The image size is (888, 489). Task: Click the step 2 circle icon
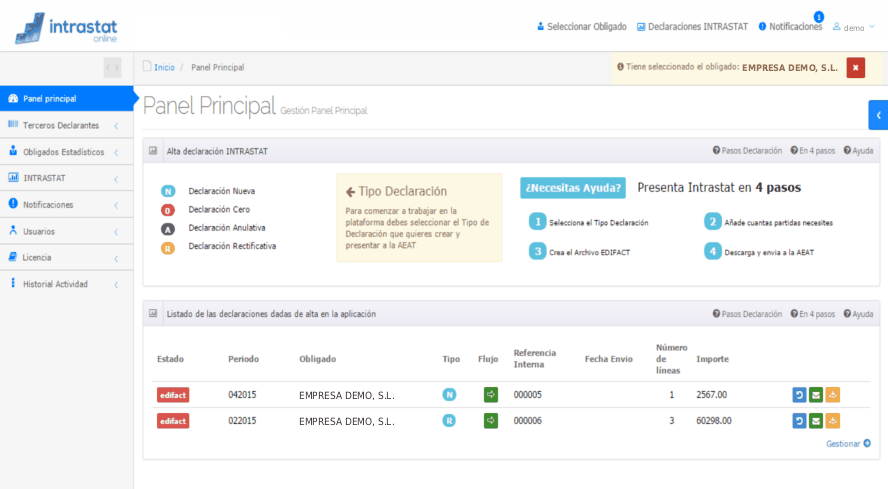[712, 222]
